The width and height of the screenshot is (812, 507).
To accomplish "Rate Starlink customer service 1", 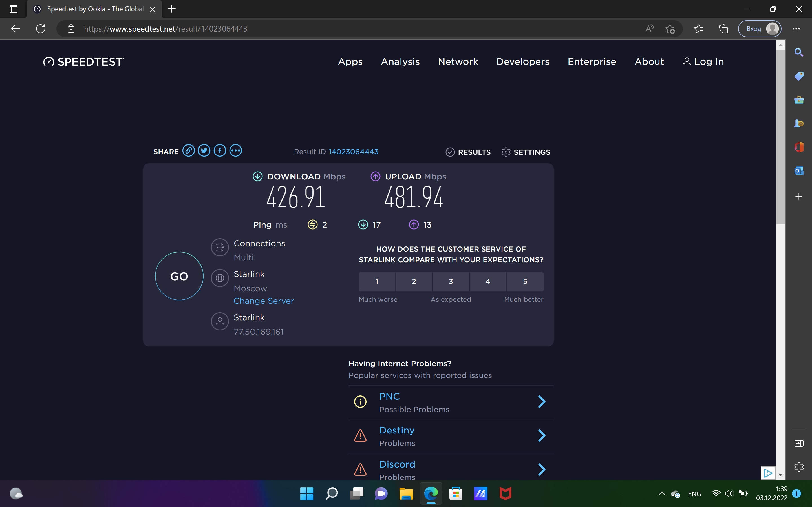I will point(376,281).
